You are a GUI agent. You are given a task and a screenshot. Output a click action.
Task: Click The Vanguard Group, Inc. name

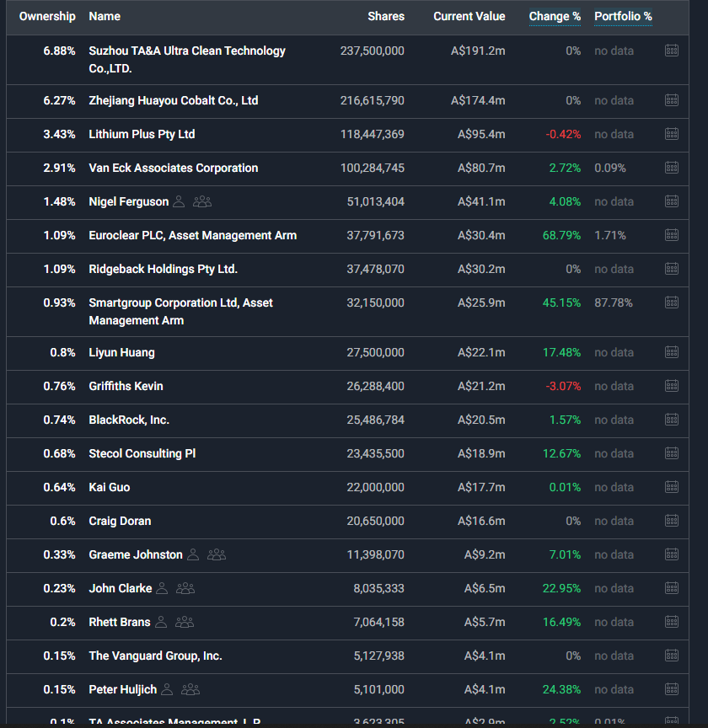pos(156,656)
